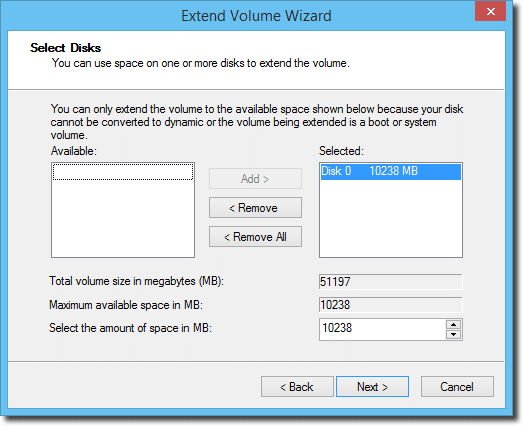Cancel the Extend Volume Wizard
This screenshot has width=523, height=426.
click(x=457, y=387)
